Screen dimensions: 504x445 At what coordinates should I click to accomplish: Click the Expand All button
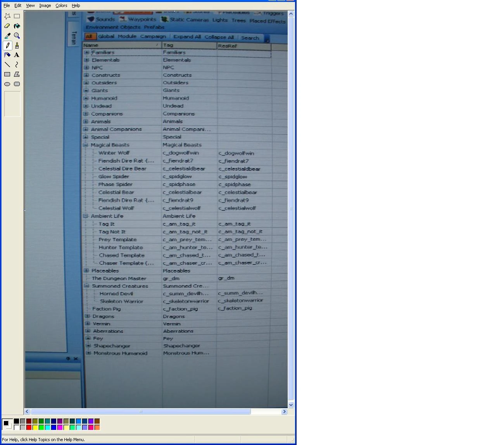point(187,37)
